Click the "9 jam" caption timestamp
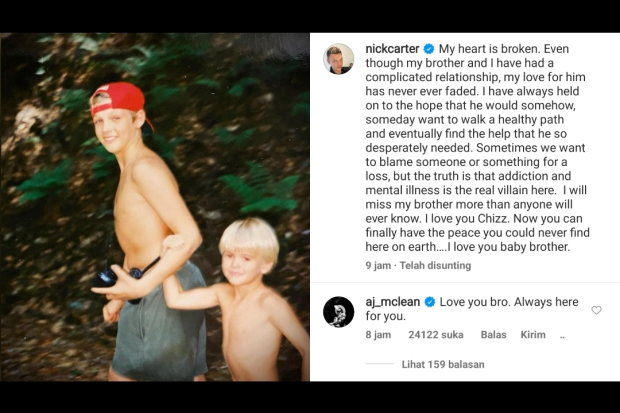The width and height of the screenshot is (620, 413). click(x=377, y=266)
